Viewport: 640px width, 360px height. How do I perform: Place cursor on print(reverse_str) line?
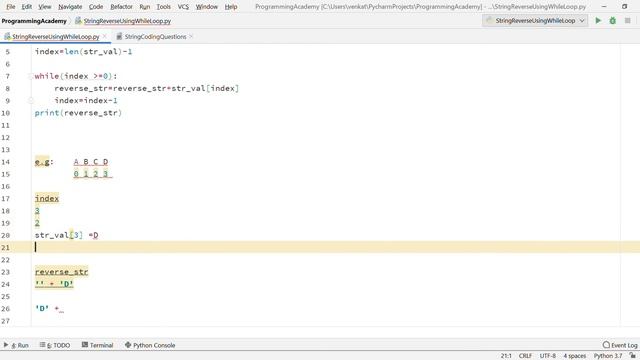pos(78,113)
